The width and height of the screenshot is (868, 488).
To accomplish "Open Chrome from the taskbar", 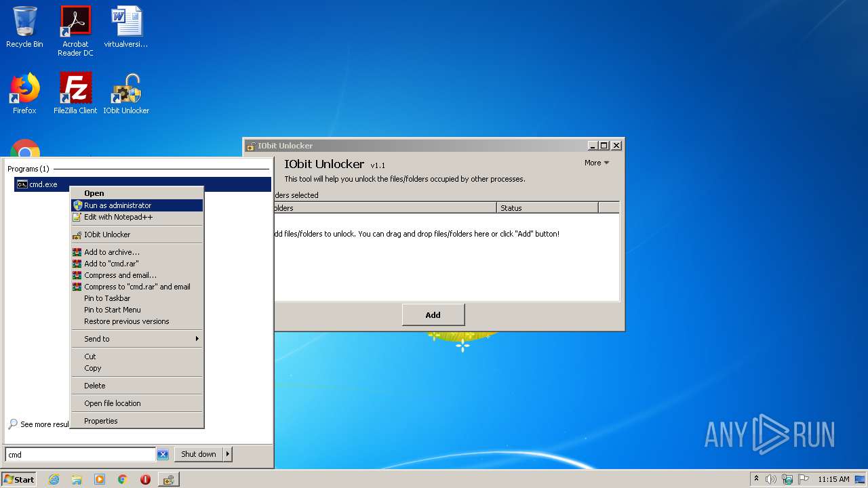I will [123, 479].
